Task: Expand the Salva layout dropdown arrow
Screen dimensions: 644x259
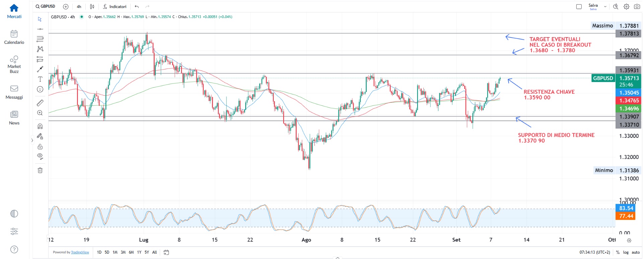Action: coord(605,6)
